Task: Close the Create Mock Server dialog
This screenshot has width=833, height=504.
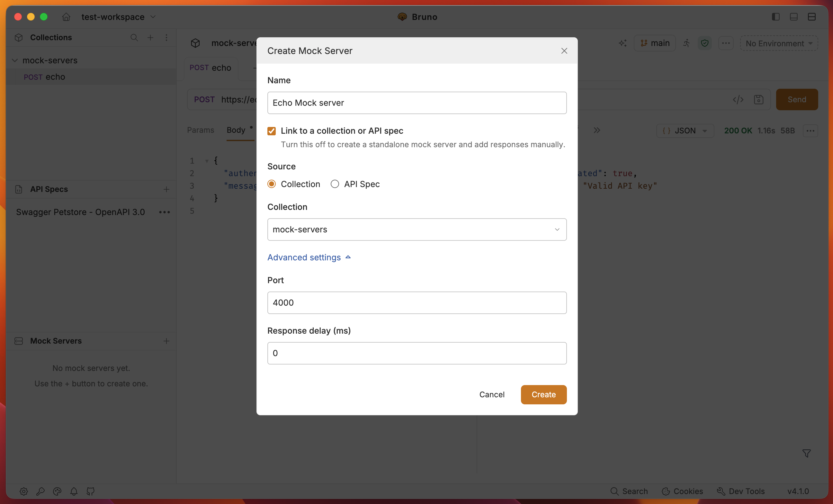Action: coord(564,51)
